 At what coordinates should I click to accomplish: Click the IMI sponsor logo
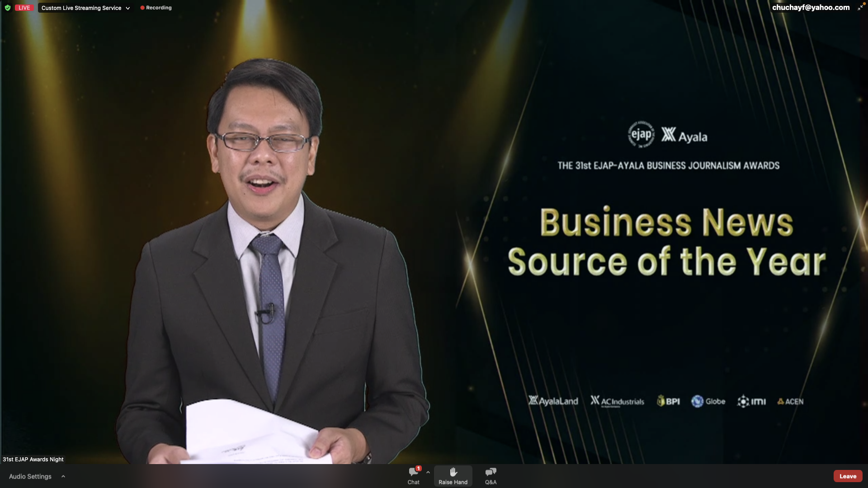tap(751, 401)
